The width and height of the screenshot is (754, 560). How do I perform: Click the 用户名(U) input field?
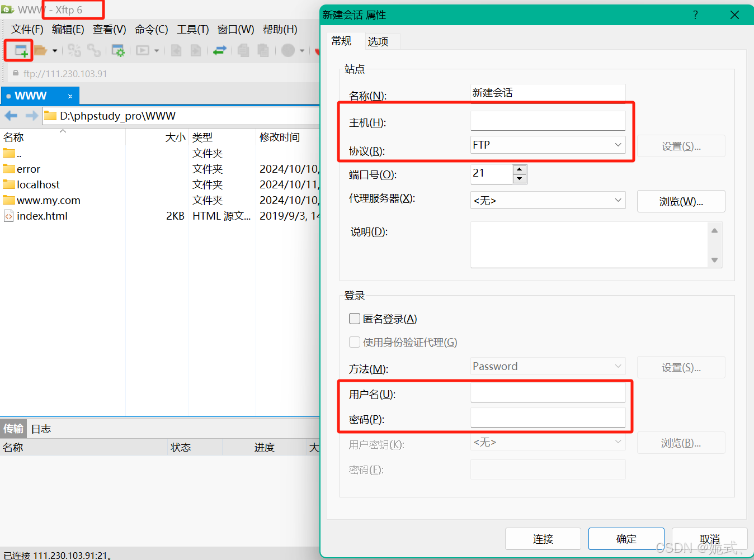coord(548,392)
